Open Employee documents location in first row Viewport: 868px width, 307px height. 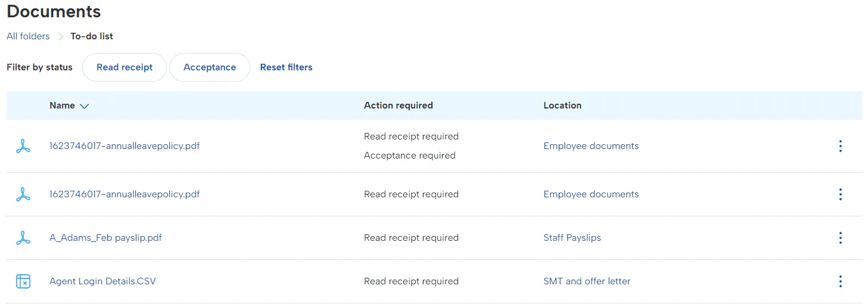(591, 146)
